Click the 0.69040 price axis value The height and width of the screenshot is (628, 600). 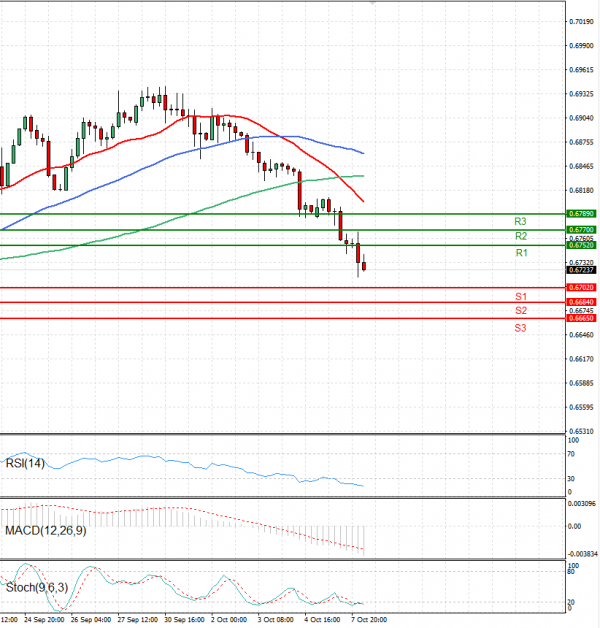pos(581,118)
